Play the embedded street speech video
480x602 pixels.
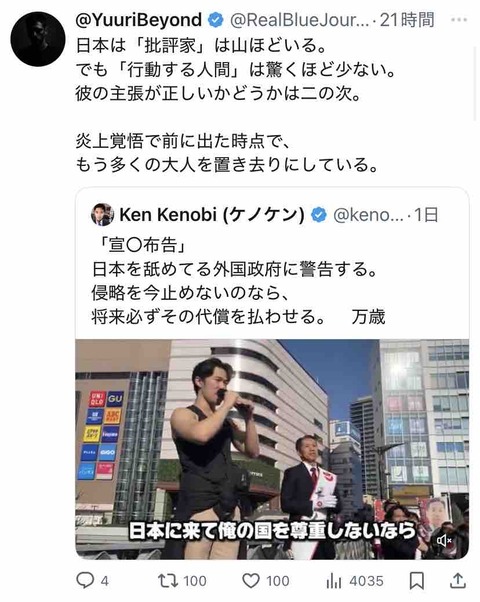coord(272,449)
